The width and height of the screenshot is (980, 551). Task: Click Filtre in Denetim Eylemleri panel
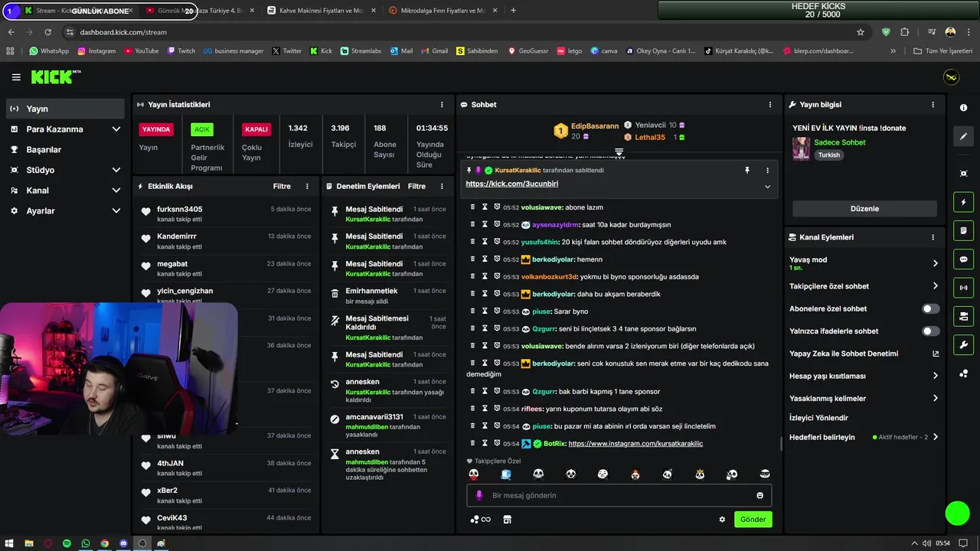416,187
